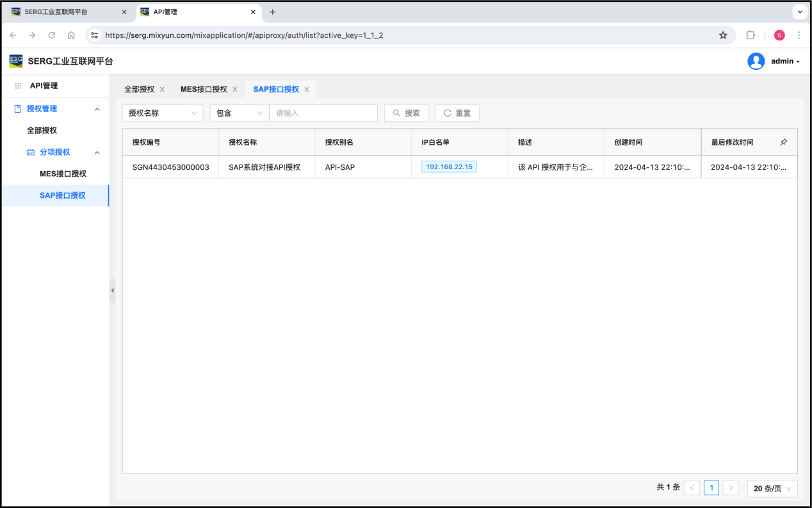This screenshot has width=812, height=508.
Task: Open the 包含 condition dropdown
Action: (x=239, y=113)
